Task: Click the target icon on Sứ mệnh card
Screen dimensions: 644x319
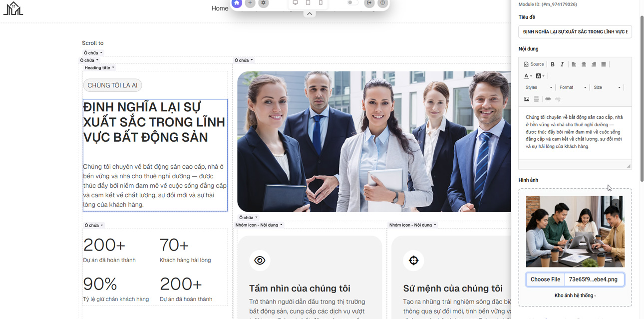Action: tap(413, 260)
